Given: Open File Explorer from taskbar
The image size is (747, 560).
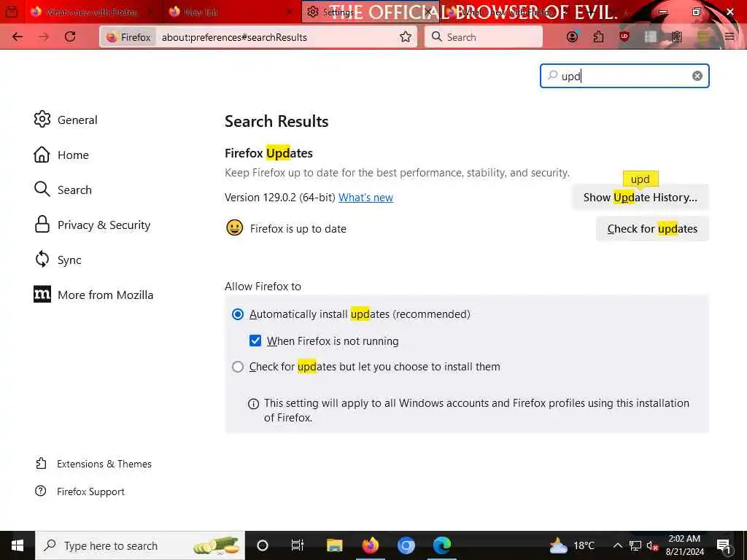Looking at the screenshot, I should click(334, 545).
